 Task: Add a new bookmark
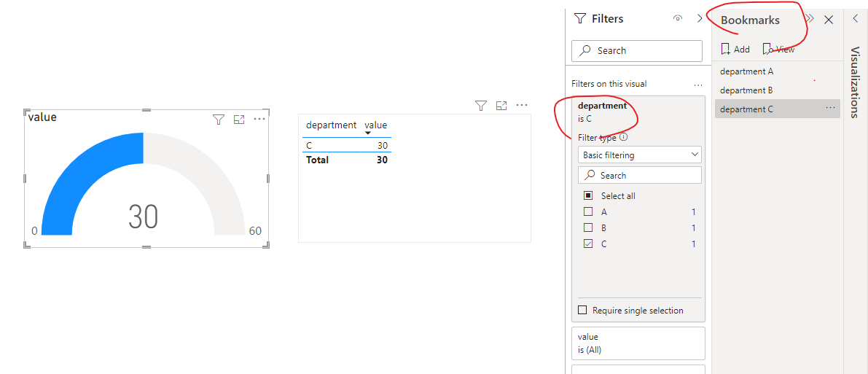coord(735,50)
